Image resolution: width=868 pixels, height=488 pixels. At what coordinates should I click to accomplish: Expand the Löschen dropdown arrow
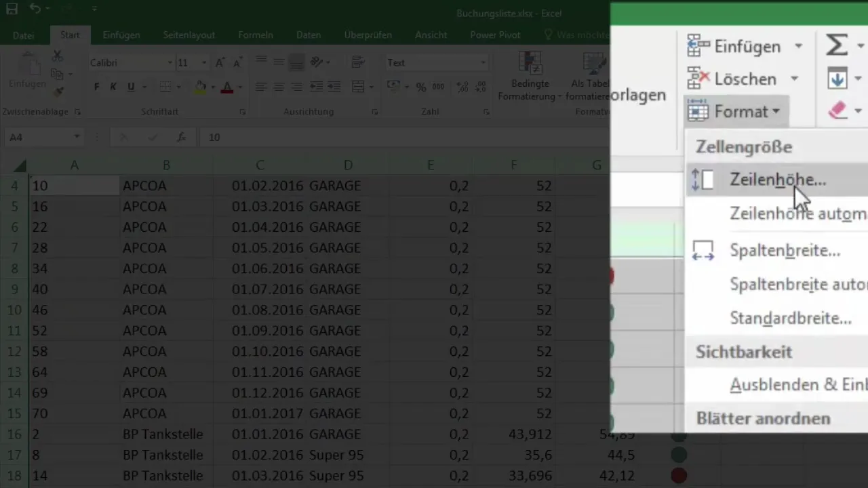pyautogui.click(x=793, y=79)
